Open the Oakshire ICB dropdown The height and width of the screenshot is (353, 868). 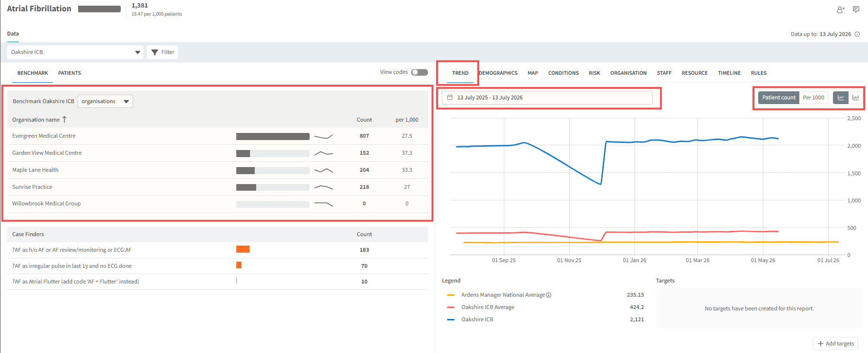[x=75, y=52]
